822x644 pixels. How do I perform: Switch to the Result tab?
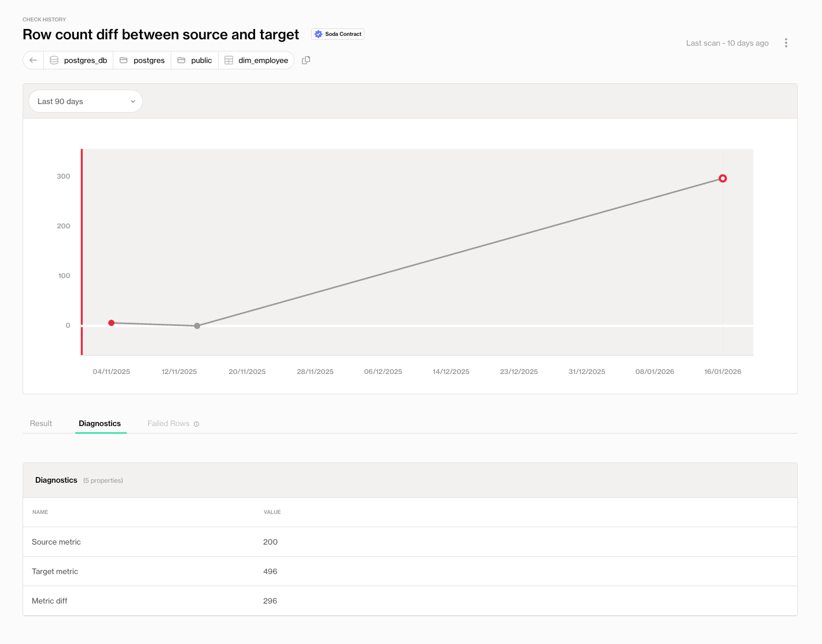pos(41,424)
